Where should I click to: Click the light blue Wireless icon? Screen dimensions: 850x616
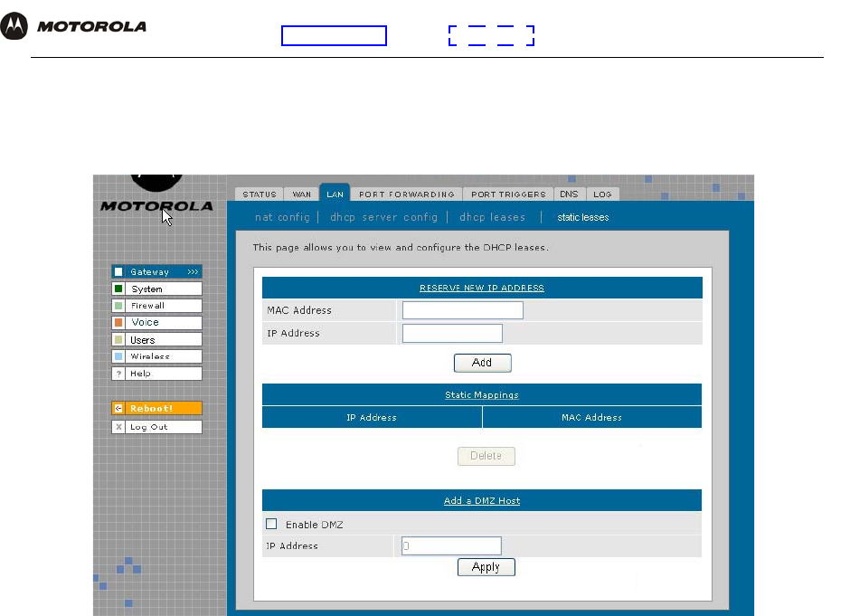[x=118, y=356]
